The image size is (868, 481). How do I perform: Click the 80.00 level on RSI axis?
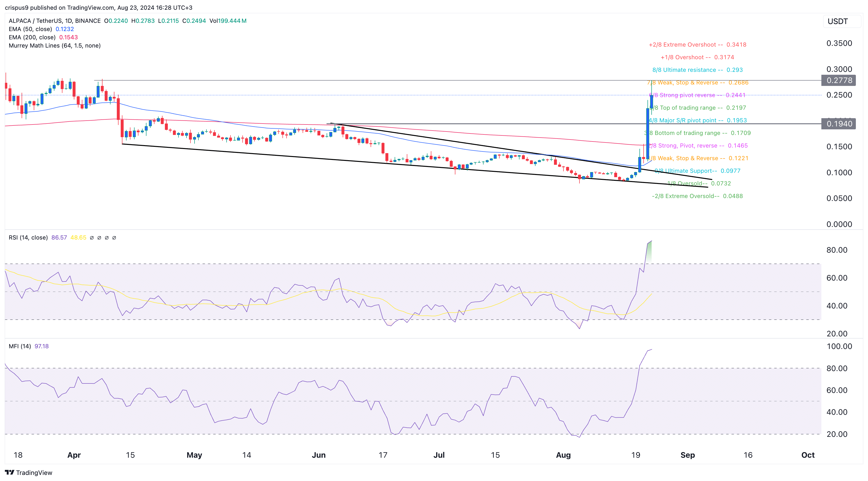(x=837, y=250)
